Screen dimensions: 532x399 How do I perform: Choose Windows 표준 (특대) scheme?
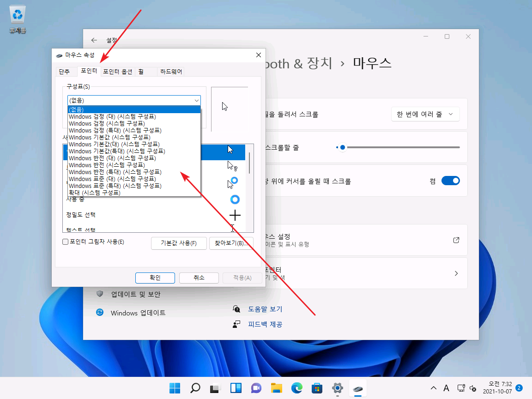click(x=134, y=186)
